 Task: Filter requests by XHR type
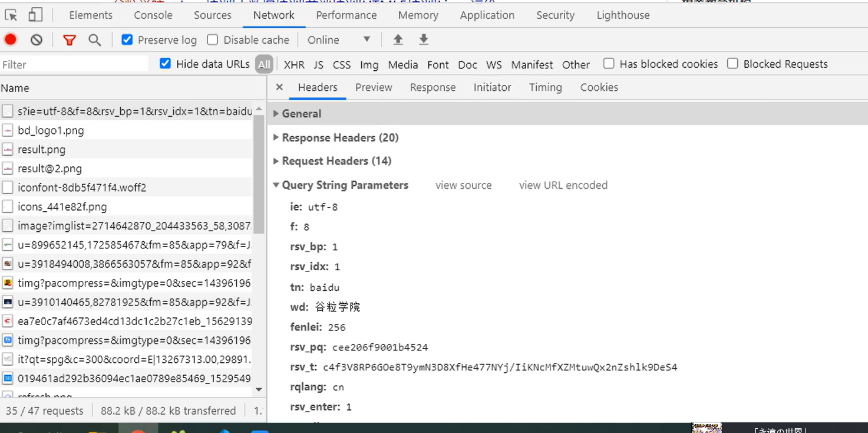(x=294, y=65)
